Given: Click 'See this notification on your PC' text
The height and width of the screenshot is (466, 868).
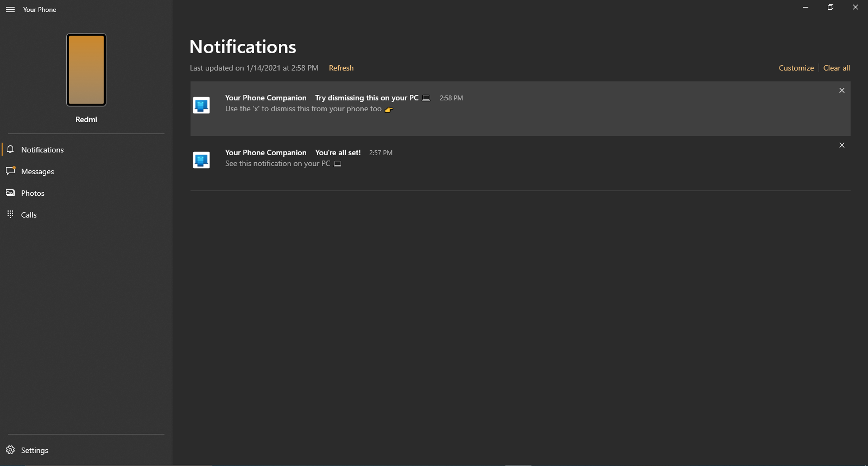Looking at the screenshot, I should (x=278, y=163).
